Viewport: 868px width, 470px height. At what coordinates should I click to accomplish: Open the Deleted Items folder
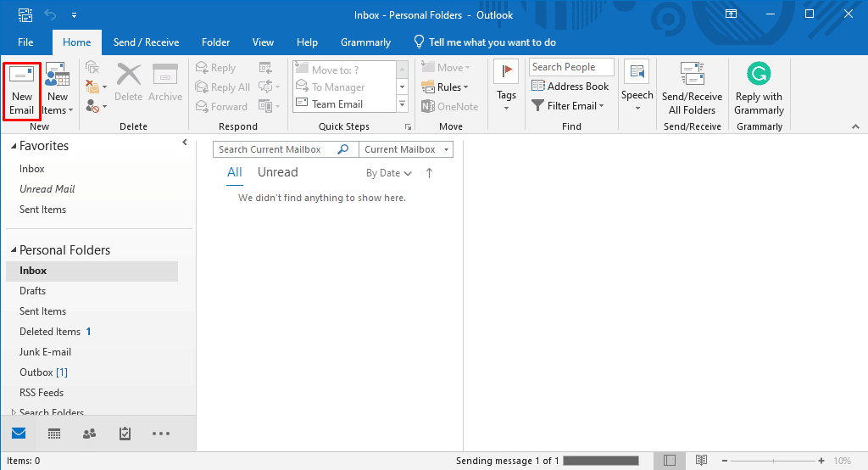pyautogui.click(x=50, y=332)
